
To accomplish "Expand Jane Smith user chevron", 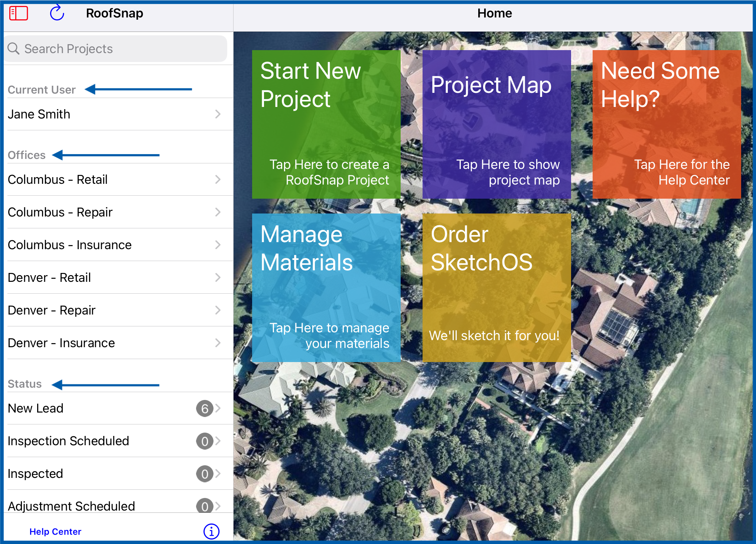I will (218, 114).
